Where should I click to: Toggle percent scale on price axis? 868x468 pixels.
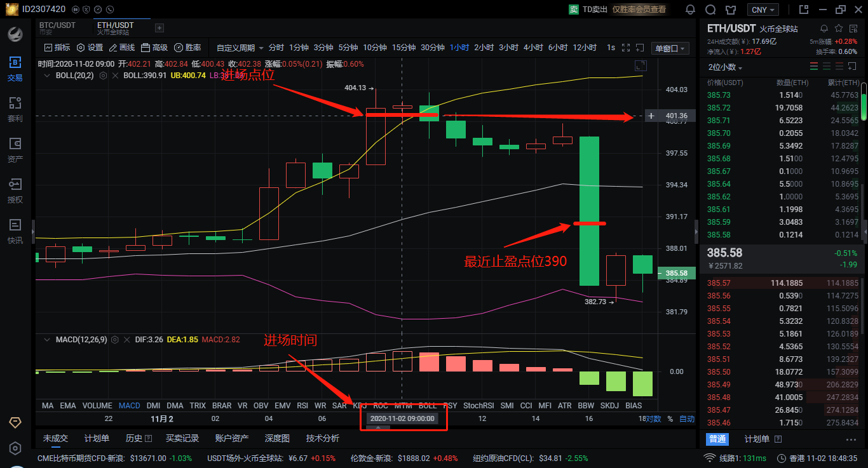tap(670, 419)
